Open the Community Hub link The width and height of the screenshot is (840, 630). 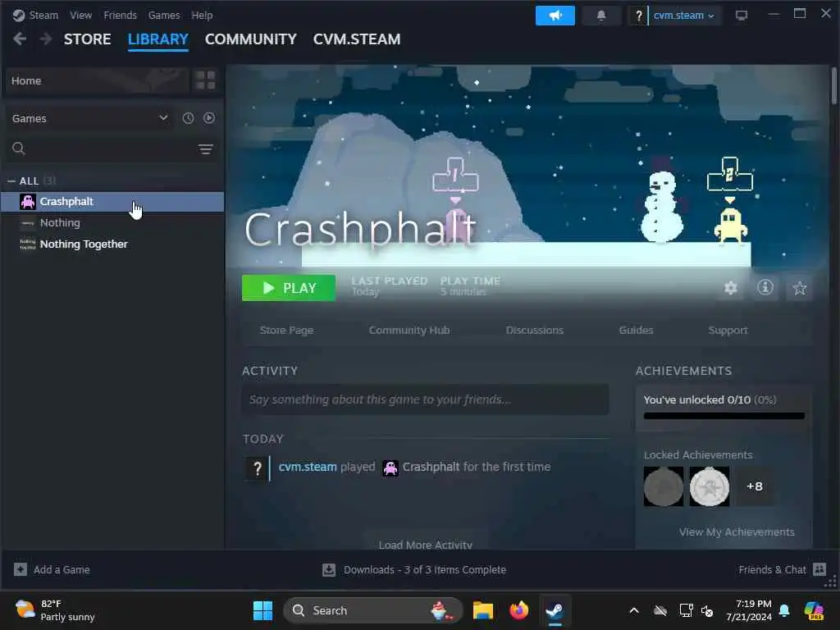409,330
